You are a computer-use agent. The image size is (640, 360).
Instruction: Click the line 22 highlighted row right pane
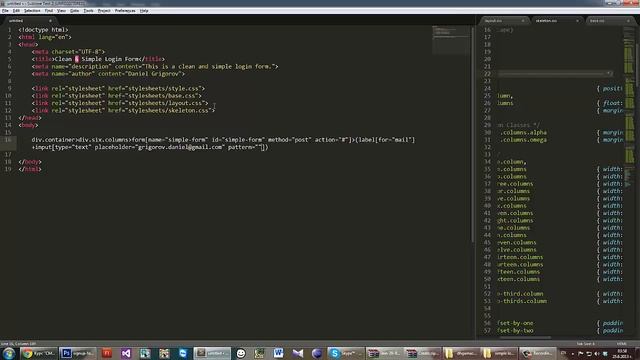click(556, 73)
